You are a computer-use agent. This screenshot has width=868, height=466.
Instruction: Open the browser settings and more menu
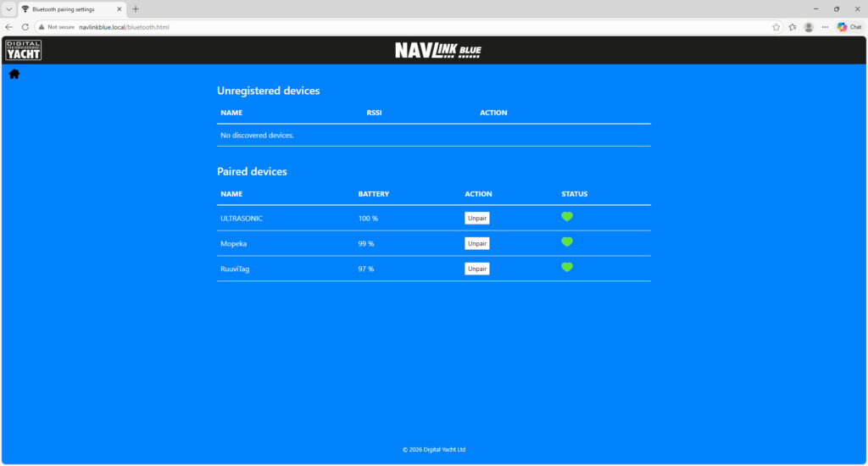[x=825, y=27]
